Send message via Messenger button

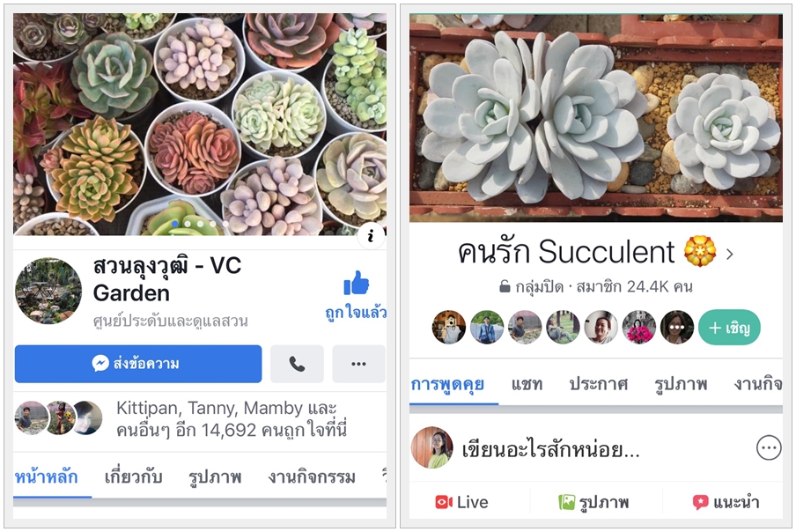coord(138,364)
